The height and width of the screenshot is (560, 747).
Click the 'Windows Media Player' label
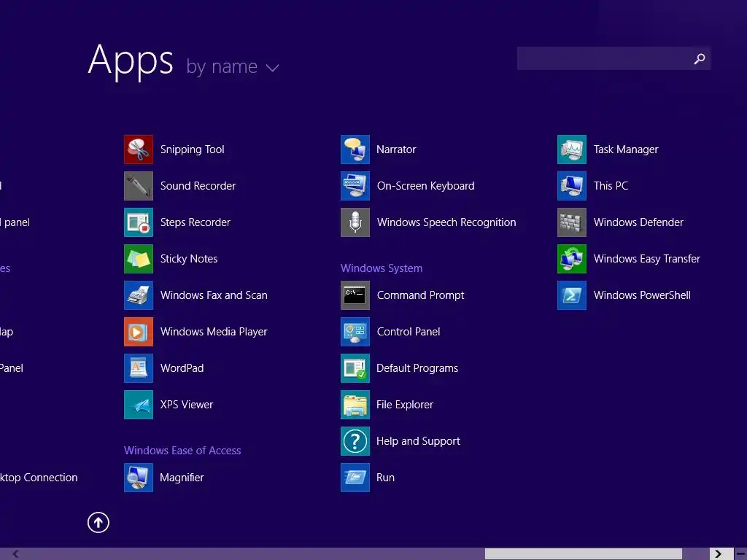[214, 332]
